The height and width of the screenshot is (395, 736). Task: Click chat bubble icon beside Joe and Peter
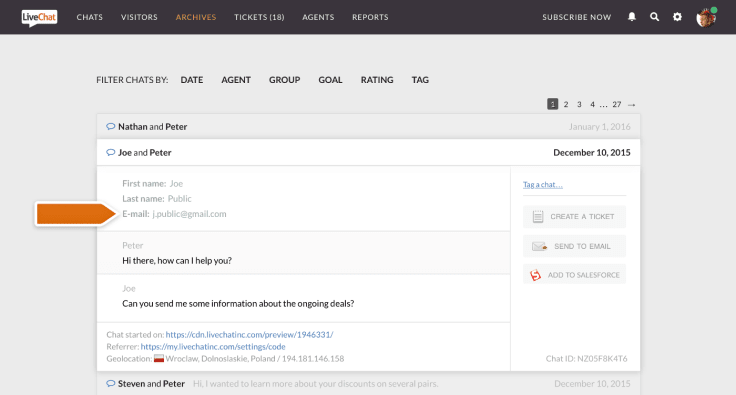click(x=111, y=152)
